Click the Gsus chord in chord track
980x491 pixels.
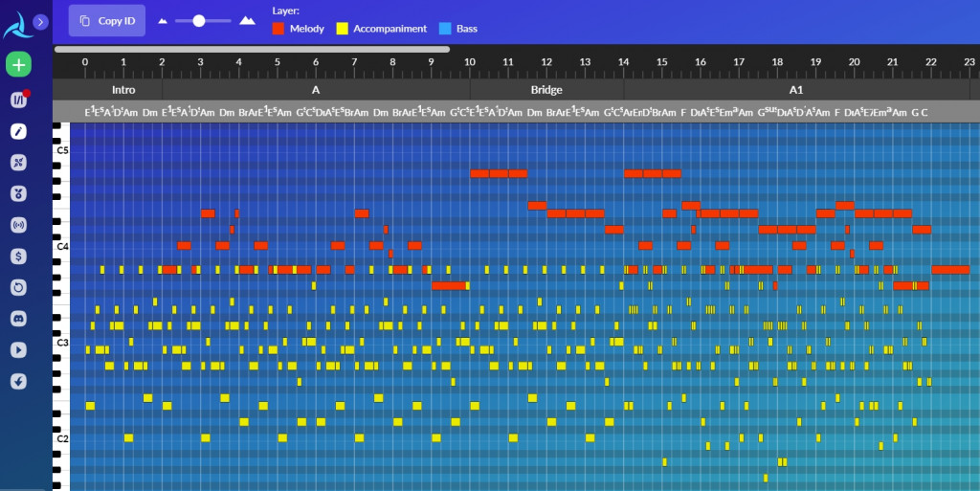(767, 112)
